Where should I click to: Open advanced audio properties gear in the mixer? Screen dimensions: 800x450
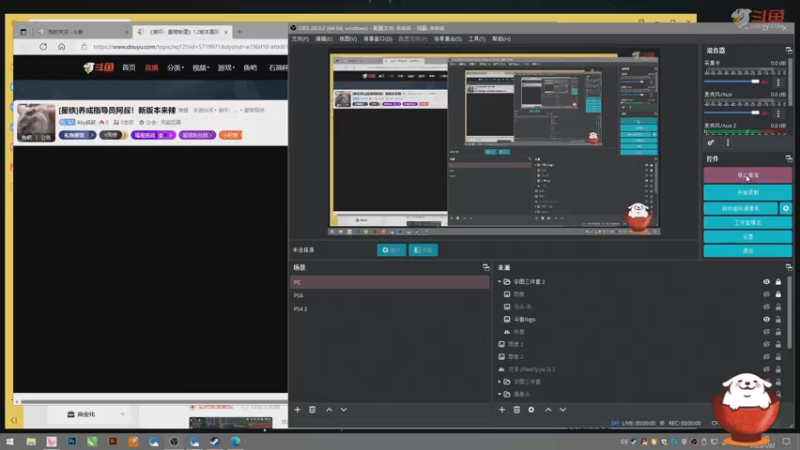(x=711, y=143)
